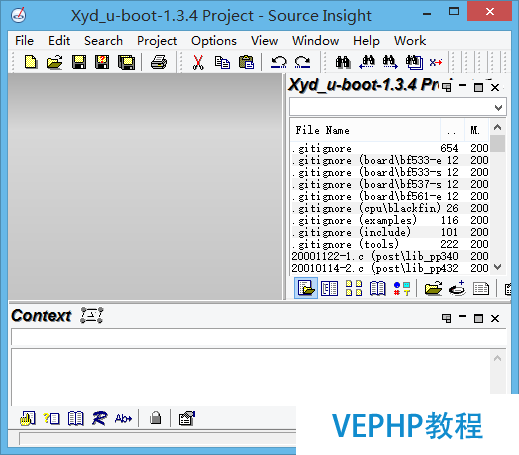This screenshot has height=455, width=519.
Task: Maximize the Context panel
Action: point(478,318)
